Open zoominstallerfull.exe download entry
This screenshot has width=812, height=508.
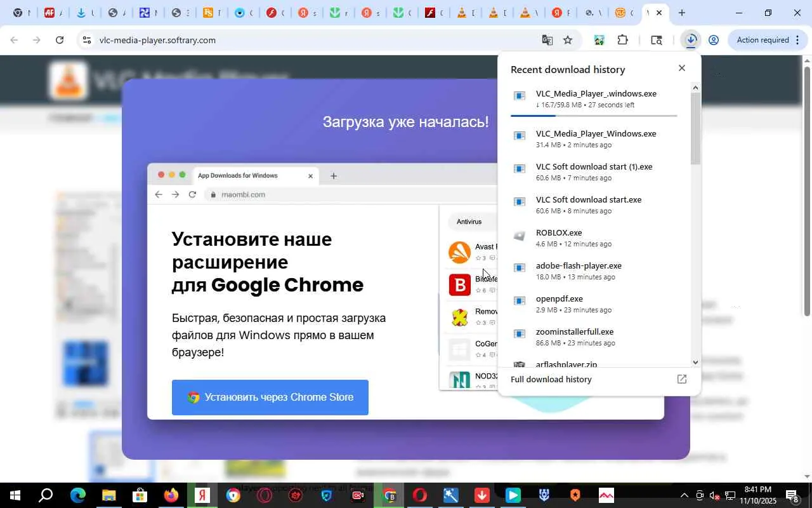pos(594,337)
